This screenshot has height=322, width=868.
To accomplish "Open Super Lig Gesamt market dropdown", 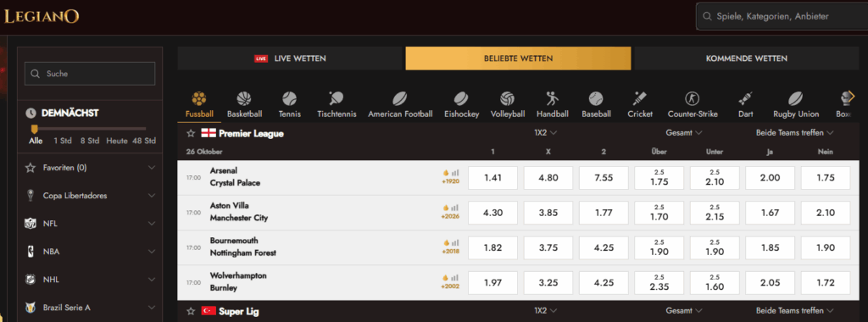I will point(684,311).
